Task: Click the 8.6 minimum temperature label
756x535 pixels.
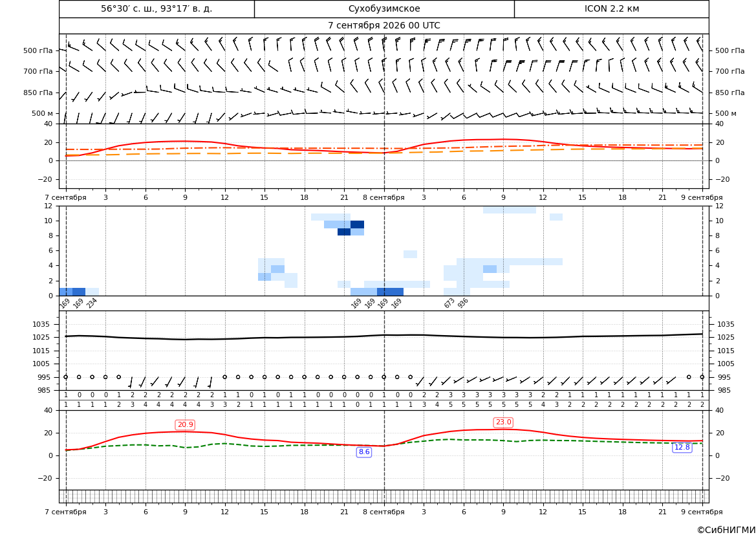Action: tap(364, 452)
